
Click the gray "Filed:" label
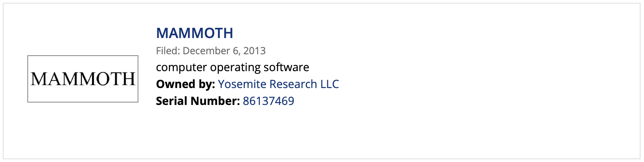coord(168,51)
